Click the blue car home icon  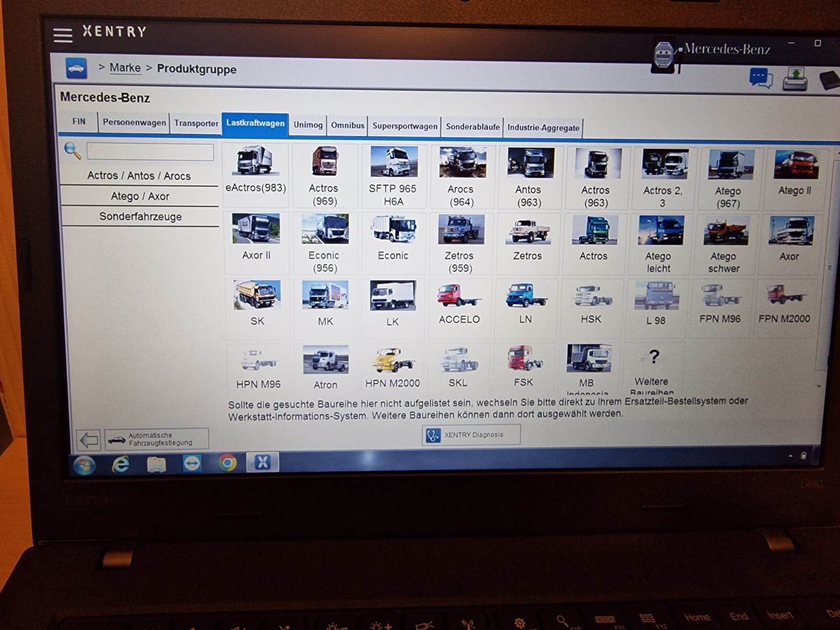point(76,68)
